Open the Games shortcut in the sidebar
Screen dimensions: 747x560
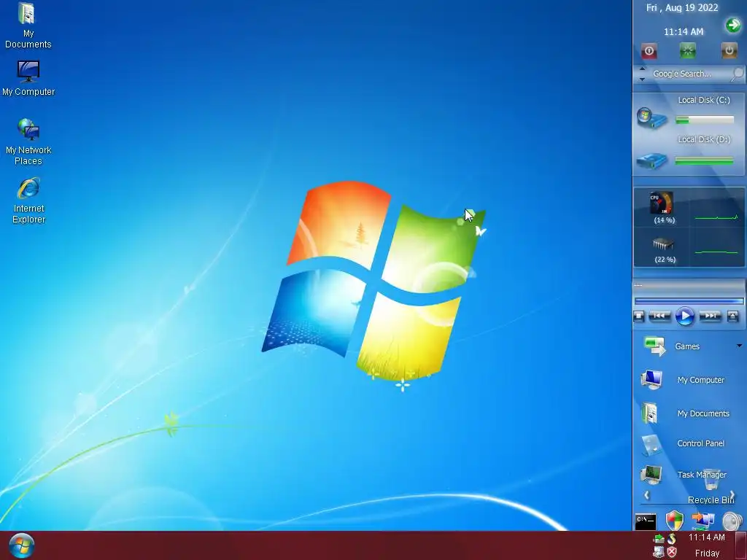click(672, 346)
